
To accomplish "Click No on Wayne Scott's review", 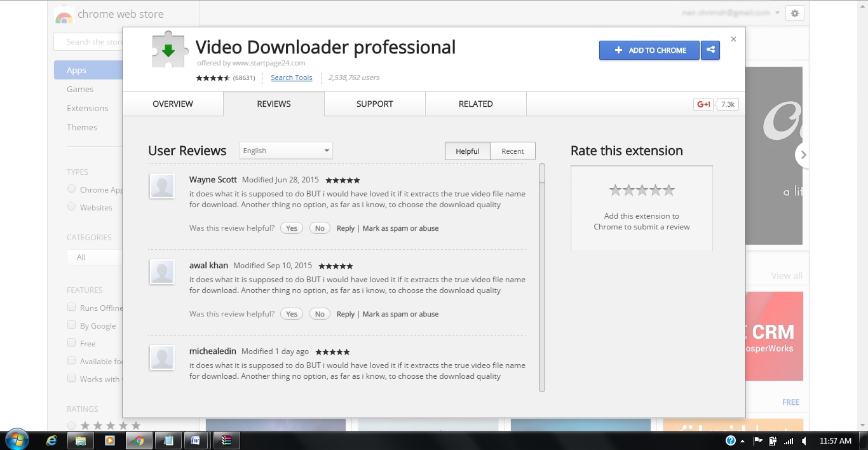I will pyautogui.click(x=320, y=228).
